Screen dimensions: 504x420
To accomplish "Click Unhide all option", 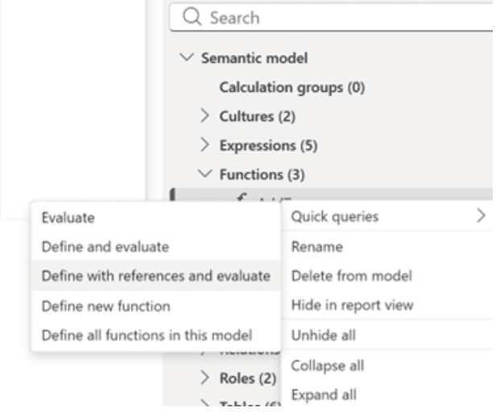I will [318, 335].
